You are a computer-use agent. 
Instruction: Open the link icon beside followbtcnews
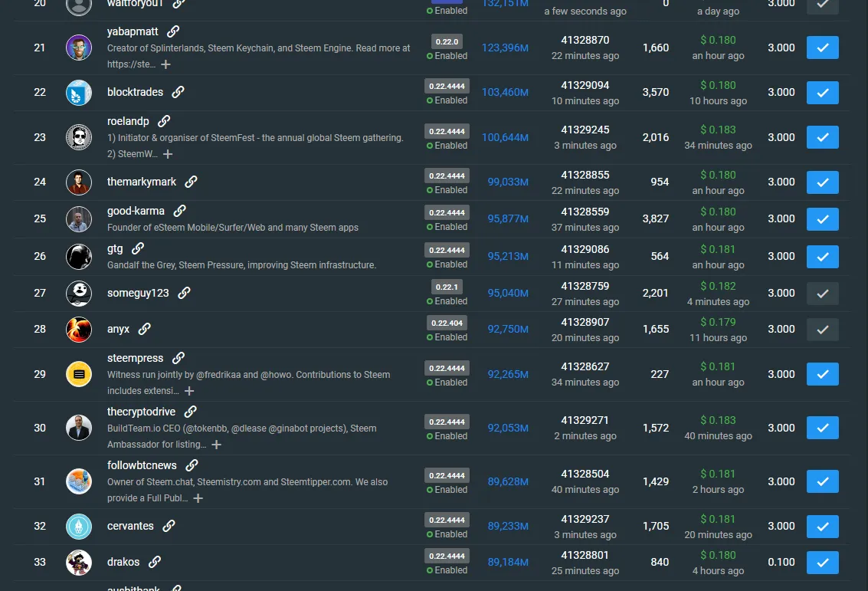[x=192, y=465]
